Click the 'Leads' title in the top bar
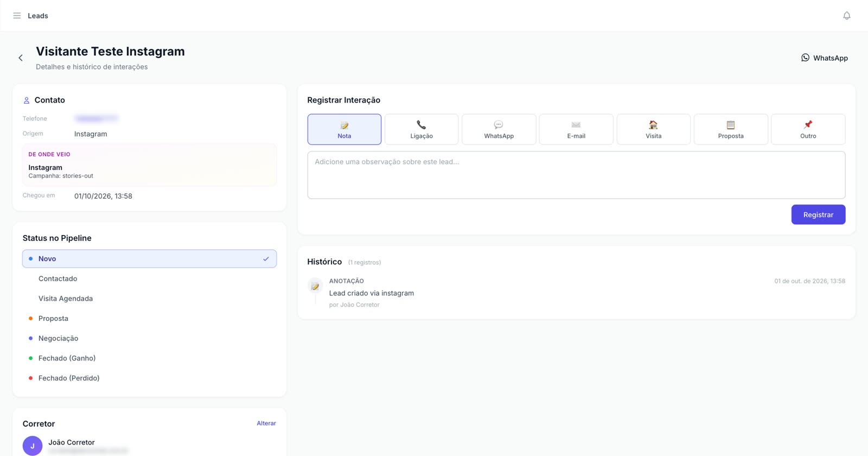Screen dimensions: 868x456 point(38,16)
